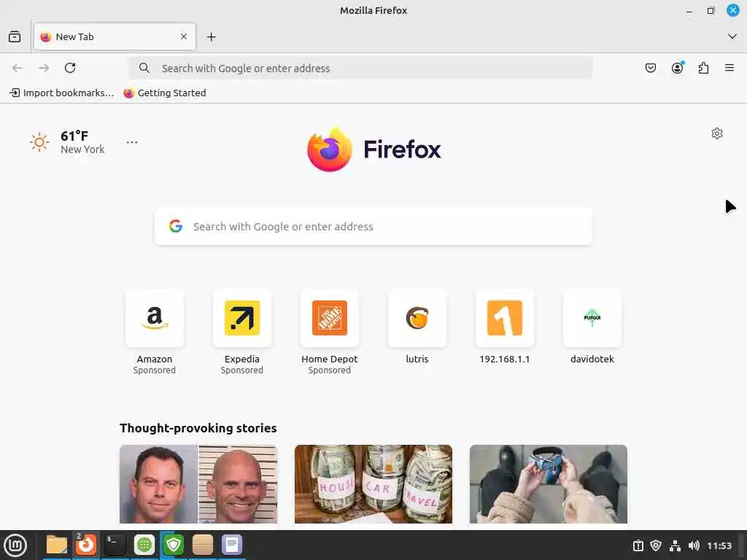Focus the center Google search box
The image size is (747, 560).
click(x=373, y=226)
